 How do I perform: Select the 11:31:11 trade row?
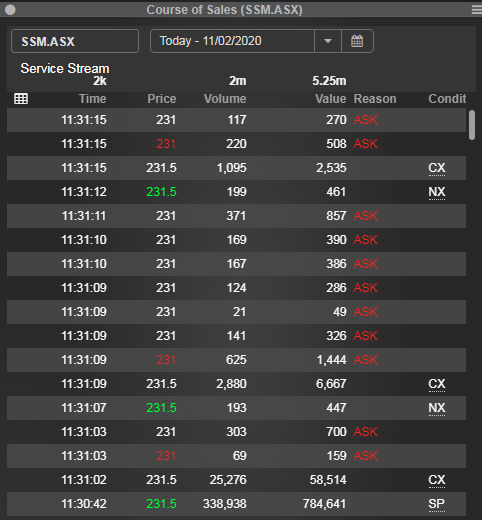(236, 216)
